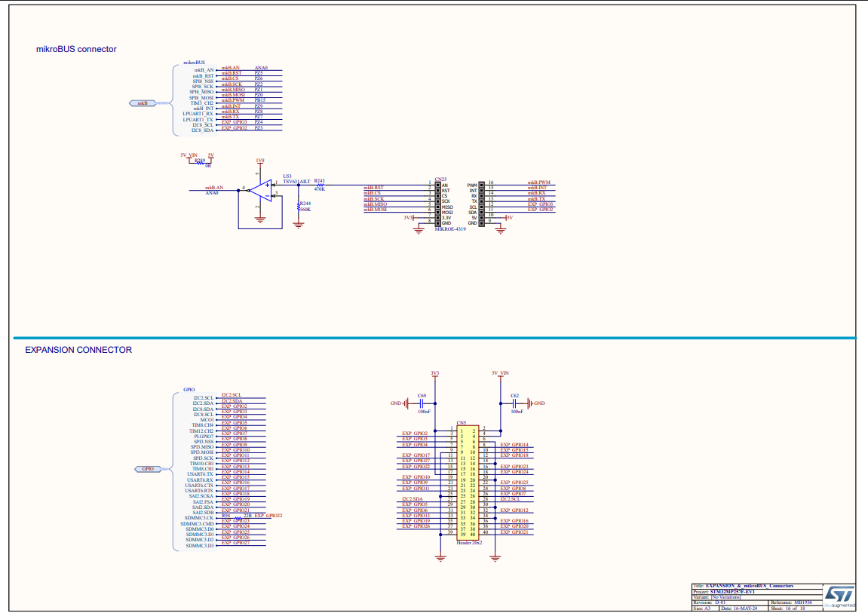Click 'I2C2.SCL' net label at CN5 pin 28
The width and height of the screenshot is (868, 616).
[511, 499]
